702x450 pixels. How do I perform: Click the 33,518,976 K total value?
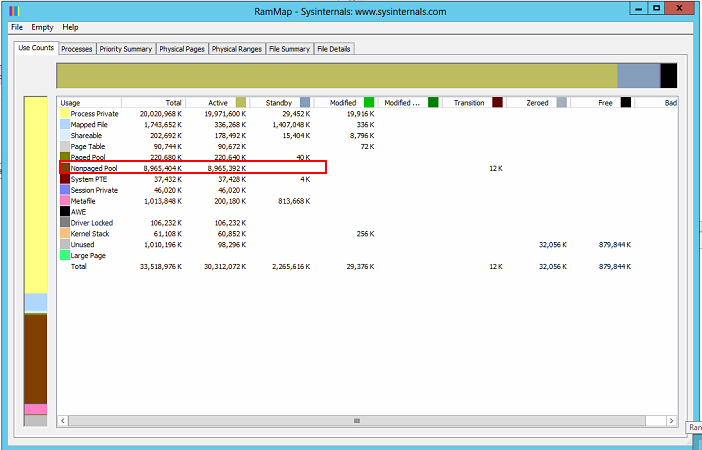(x=161, y=266)
